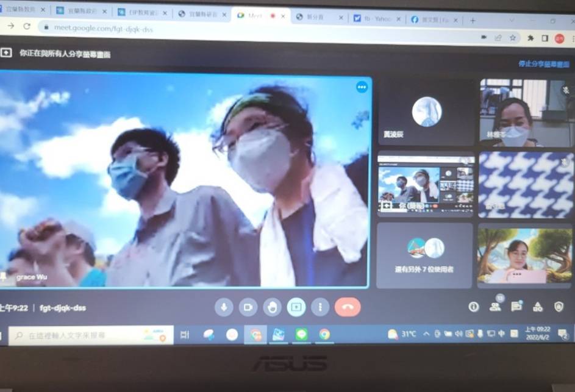Show everyone via the participants icon
This screenshot has height=392, width=575.
496,307
